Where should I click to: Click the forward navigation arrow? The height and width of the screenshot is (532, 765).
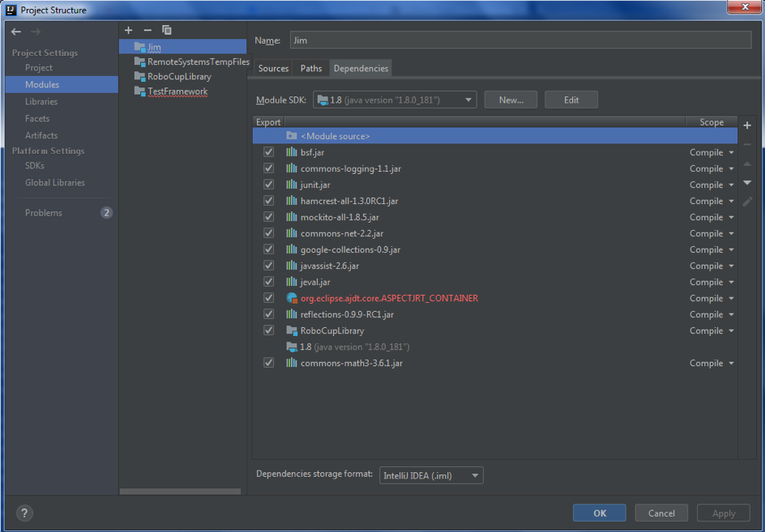click(36, 32)
